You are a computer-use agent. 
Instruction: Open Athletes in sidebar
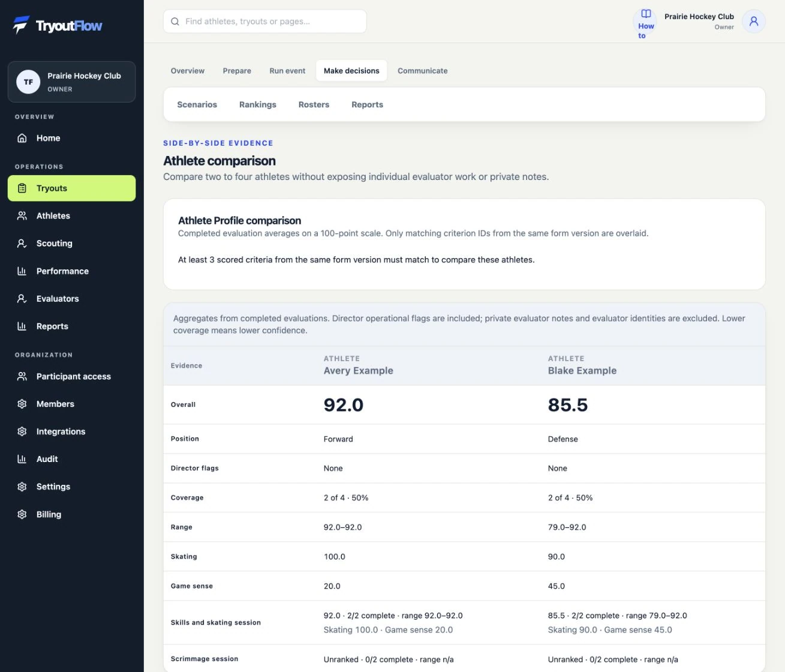pyautogui.click(x=71, y=216)
